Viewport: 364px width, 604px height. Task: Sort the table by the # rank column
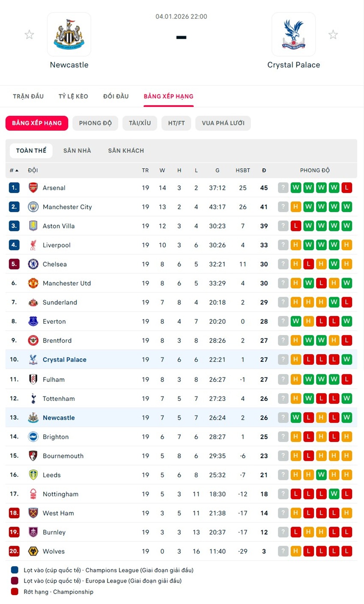tap(14, 170)
